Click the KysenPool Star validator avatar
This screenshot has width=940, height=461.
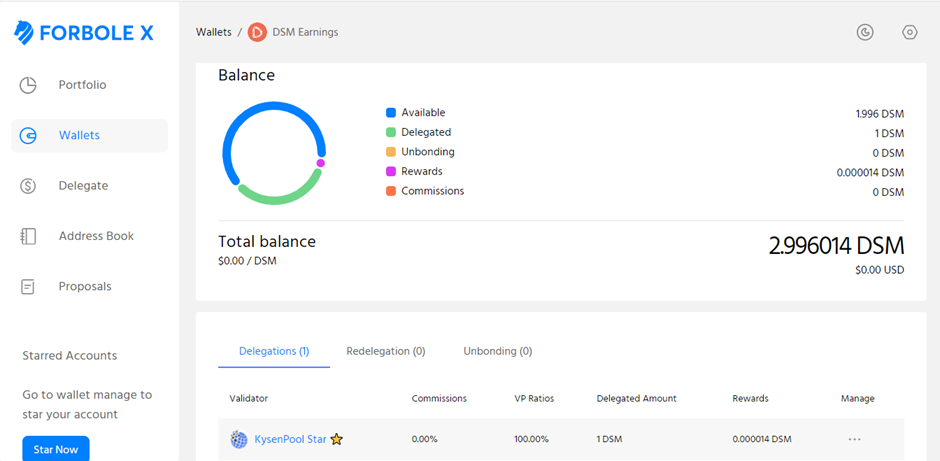(x=239, y=439)
